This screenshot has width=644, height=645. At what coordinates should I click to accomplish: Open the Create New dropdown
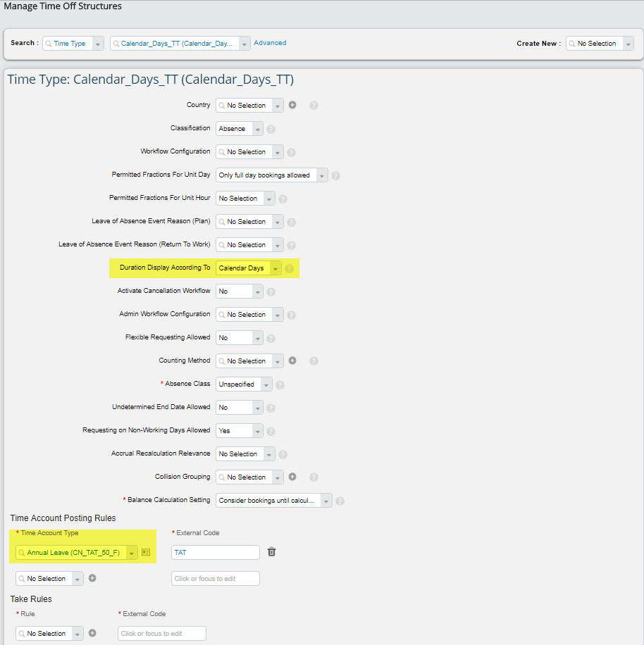pyautogui.click(x=628, y=44)
